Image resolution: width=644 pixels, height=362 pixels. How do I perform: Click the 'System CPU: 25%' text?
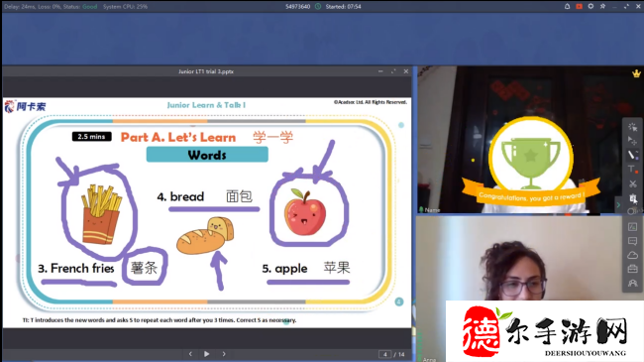pyautogui.click(x=125, y=6)
